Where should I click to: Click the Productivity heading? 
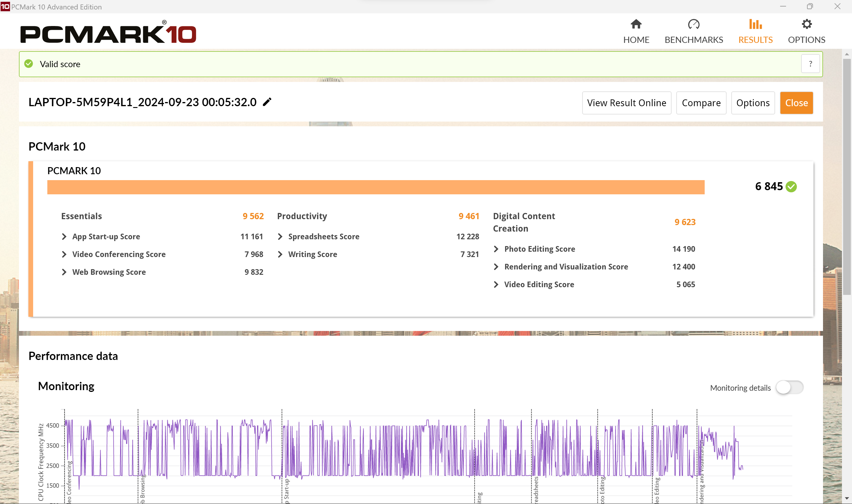(302, 216)
